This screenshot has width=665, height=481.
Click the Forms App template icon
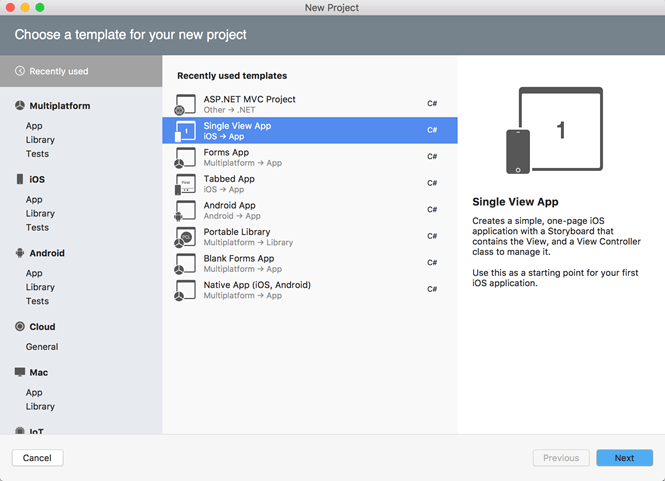pyautogui.click(x=185, y=157)
